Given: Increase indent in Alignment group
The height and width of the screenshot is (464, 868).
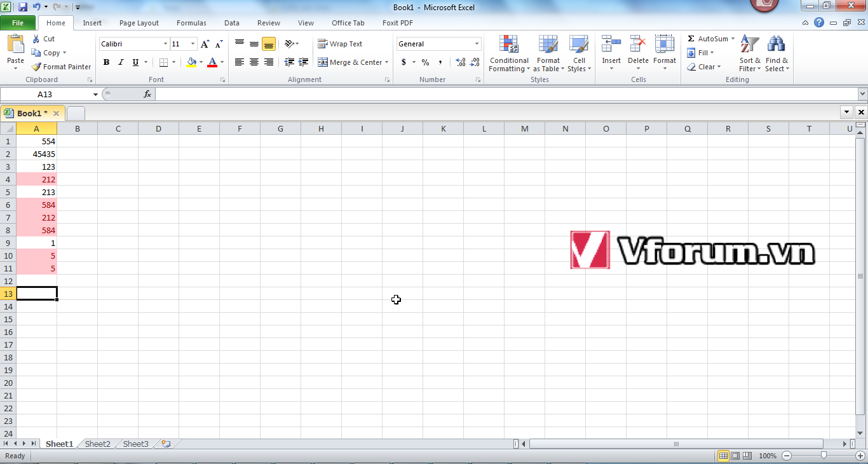Looking at the screenshot, I should click(304, 62).
